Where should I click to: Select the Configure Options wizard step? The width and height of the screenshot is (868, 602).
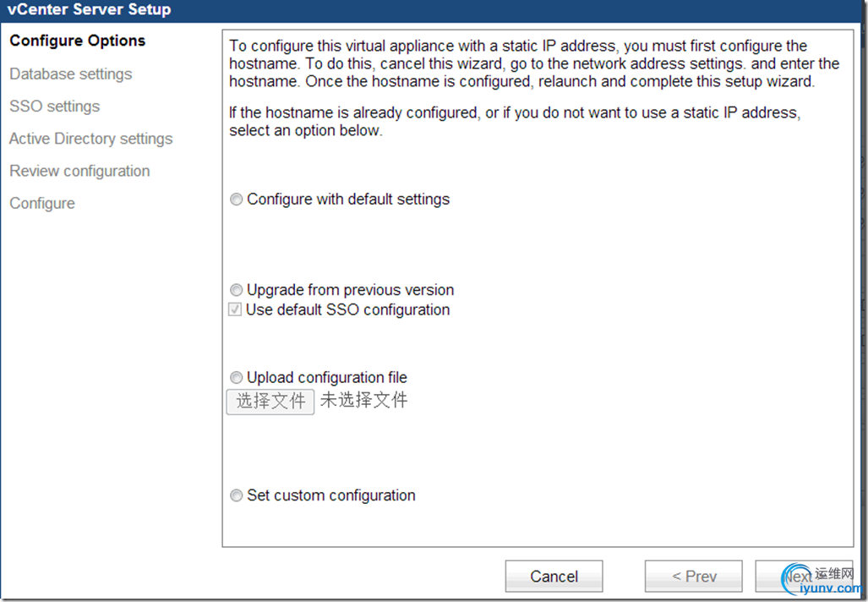77,41
